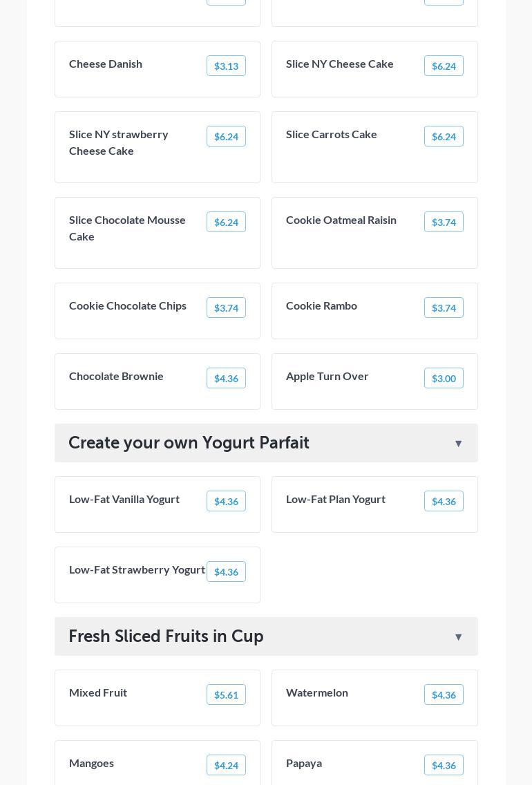Collapse the Fresh Sliced Fruits in Cup section
The height and width of the screenshot is (785, 532).
pyautogui.click(x=458, y=637)
